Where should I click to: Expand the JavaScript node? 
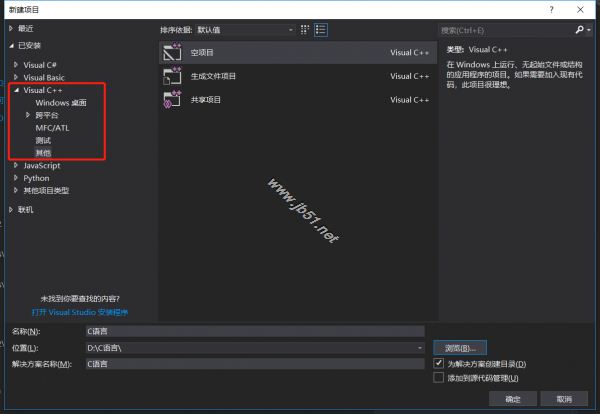(x=16, y=165)
